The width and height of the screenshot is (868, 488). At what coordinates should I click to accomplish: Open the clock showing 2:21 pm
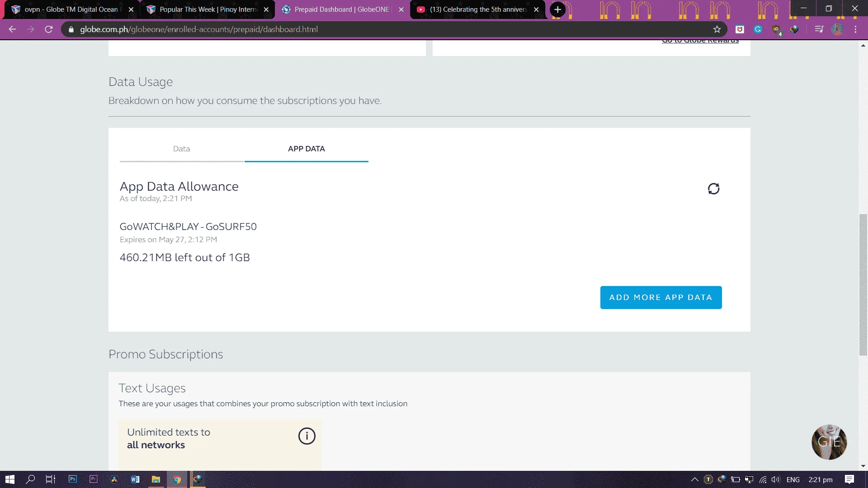coord(821,479)
